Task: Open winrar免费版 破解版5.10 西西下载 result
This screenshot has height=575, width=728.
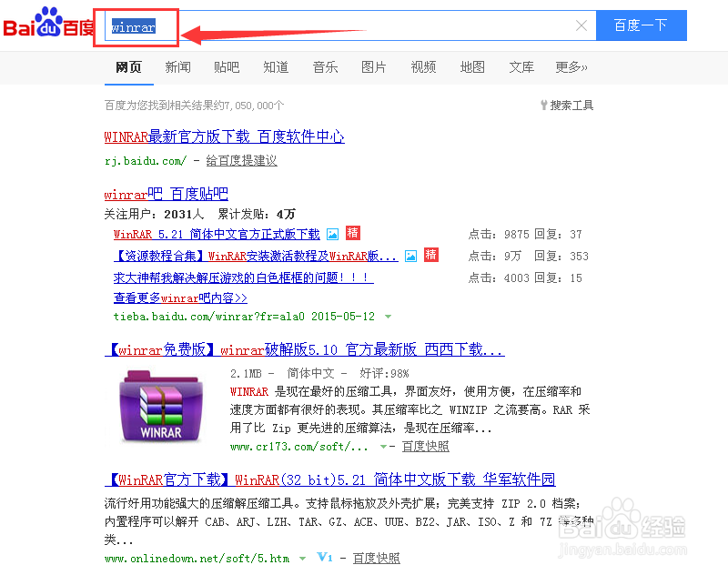Action: 305,349
